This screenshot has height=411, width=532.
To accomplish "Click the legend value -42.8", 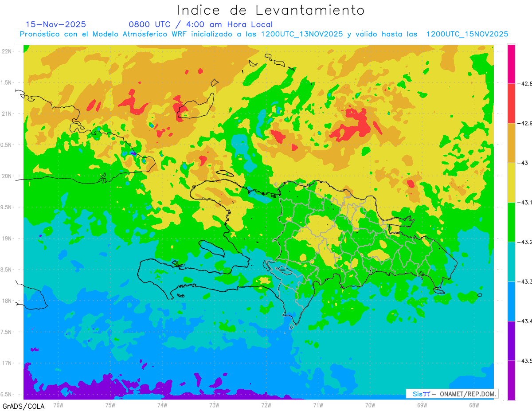I will (x=524, y=83).
